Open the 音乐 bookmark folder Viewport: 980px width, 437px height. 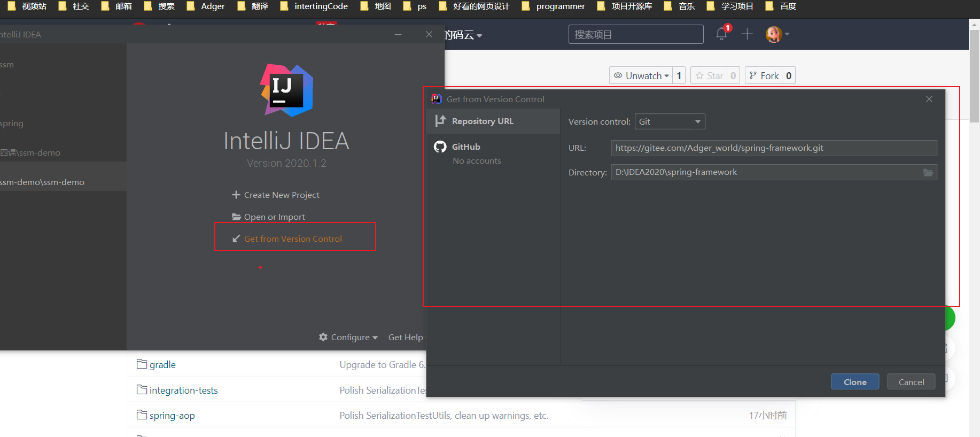pos(679,6)
